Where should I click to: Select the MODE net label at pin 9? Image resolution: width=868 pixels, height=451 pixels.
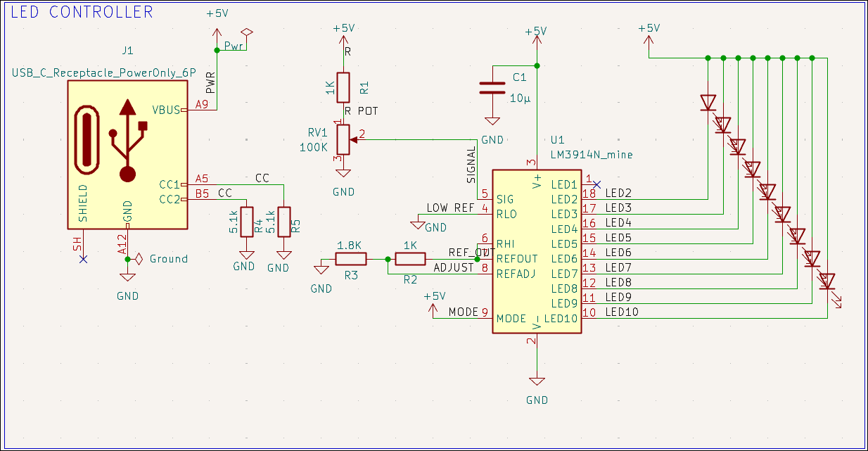point(464,312)
